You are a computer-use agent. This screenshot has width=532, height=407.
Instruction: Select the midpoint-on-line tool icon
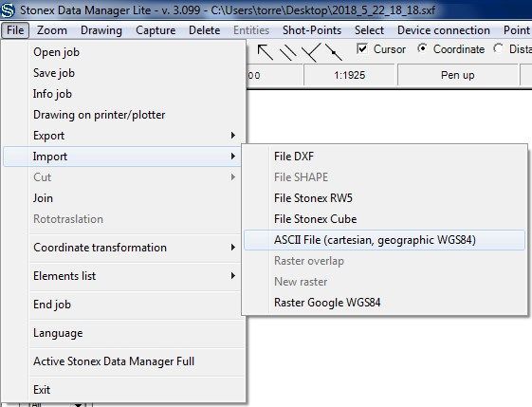[334, 52]
